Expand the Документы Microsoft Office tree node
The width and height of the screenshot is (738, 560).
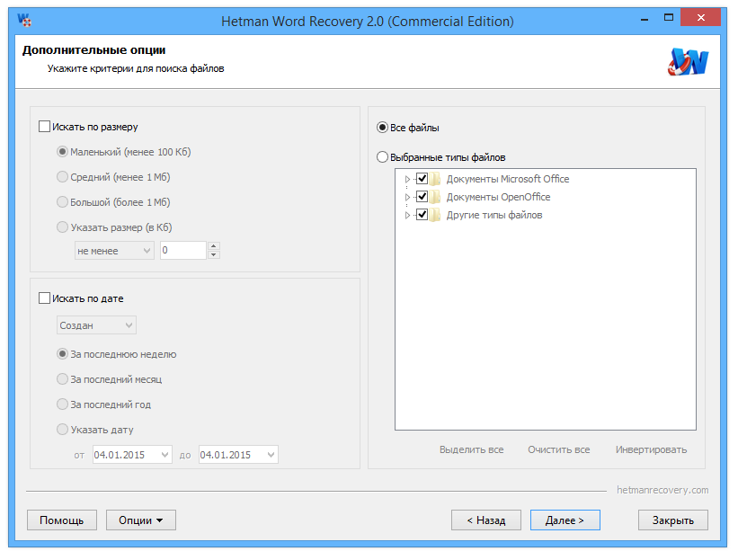pyautogui.click(x=407, y=179)
